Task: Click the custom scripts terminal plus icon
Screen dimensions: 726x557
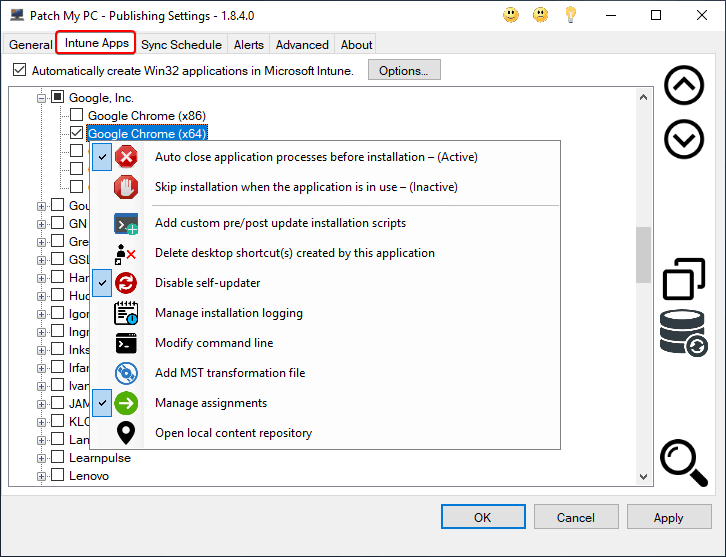Action: point(126,223)
